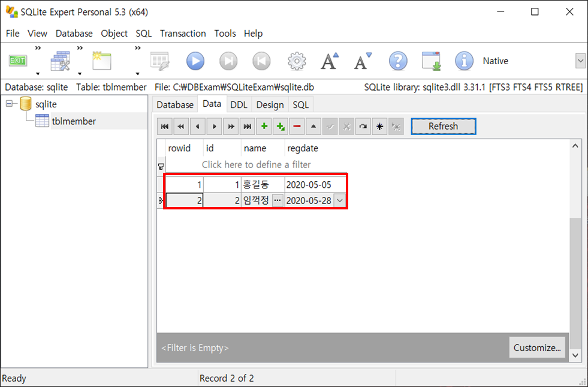Delete record with the red minus
The width and height of the screenshot is (588, 387).
click(x=297, y=127)
